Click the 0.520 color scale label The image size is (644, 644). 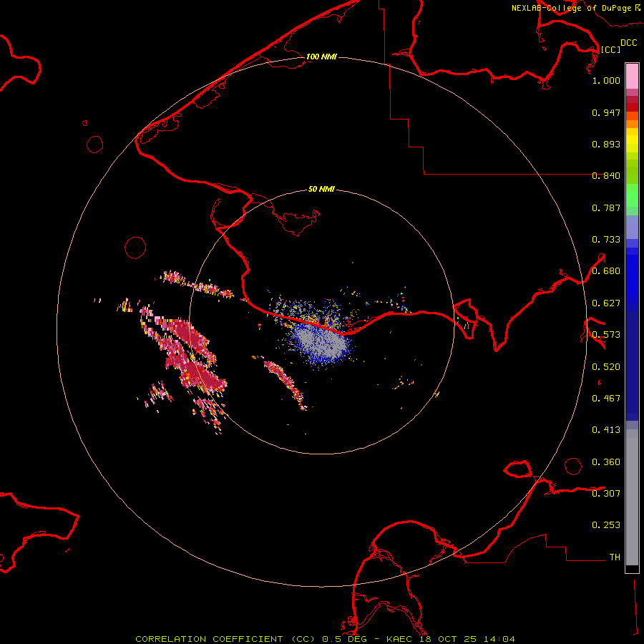pos(606,367)
